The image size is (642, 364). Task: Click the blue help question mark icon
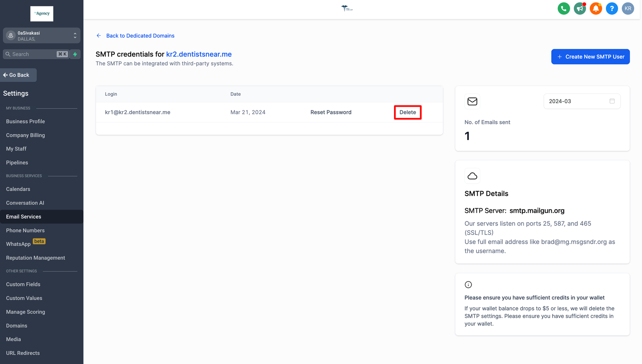click(x=612, y=8)
